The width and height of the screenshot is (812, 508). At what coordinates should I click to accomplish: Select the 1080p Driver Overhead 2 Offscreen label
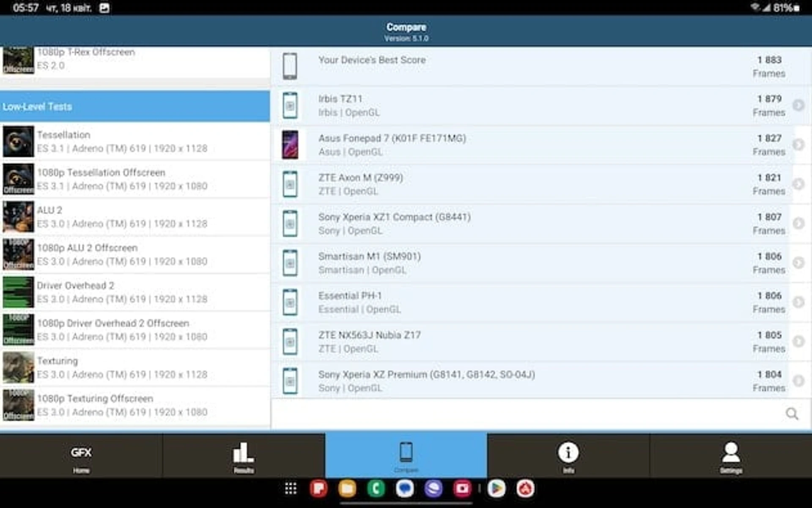tap(113, 323)
